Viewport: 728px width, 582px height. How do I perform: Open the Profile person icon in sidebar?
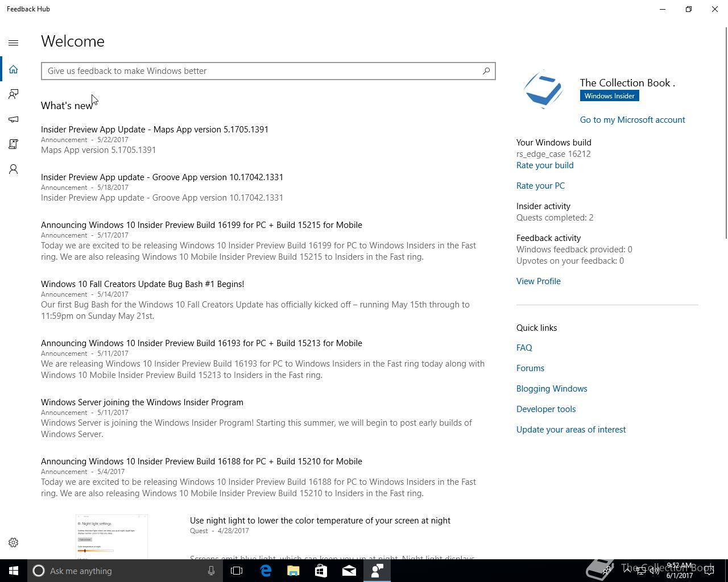click(x=14, y=169)
